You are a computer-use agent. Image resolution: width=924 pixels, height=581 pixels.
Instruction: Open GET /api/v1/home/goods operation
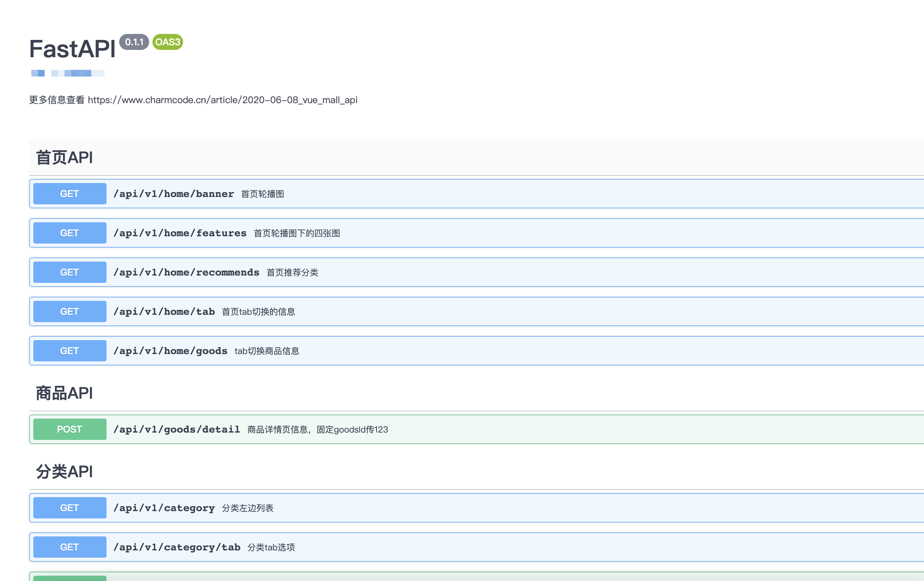point(170,351)
